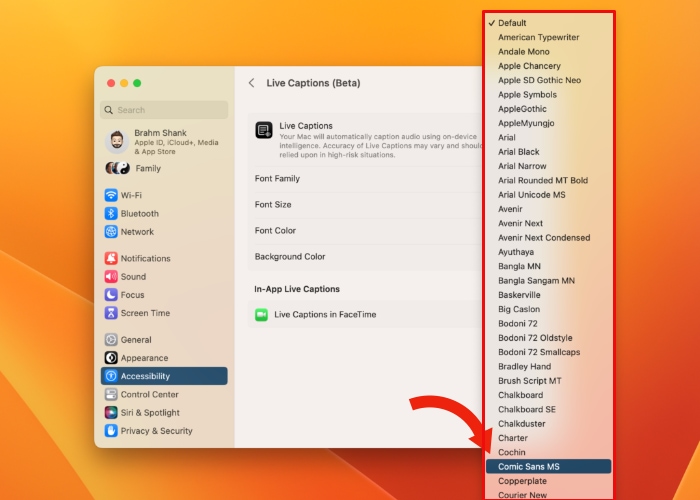The image size is (700, 500).
Task: Go back using the chevron arrow
Action: tap(251, 83)
